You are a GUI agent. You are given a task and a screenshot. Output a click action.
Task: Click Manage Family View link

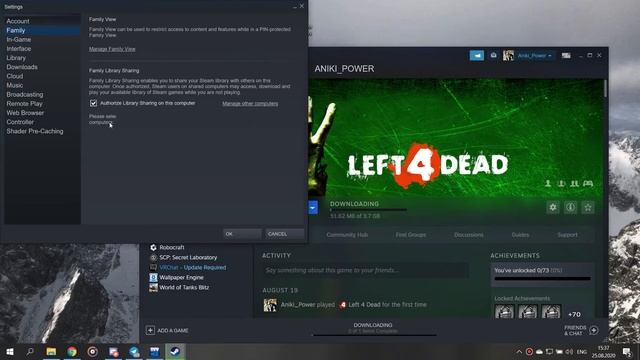[112, 49]
